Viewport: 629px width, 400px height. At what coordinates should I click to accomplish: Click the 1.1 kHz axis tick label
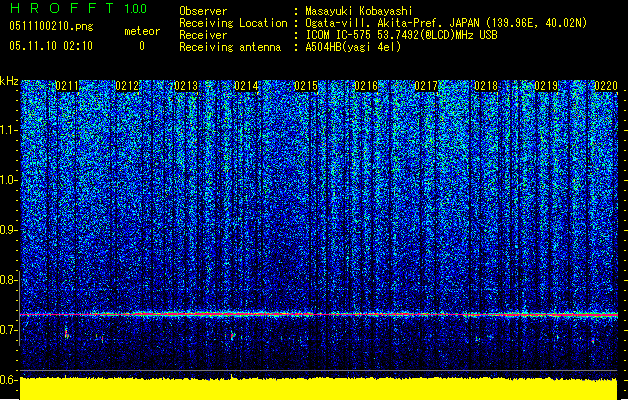click(8, 130)
